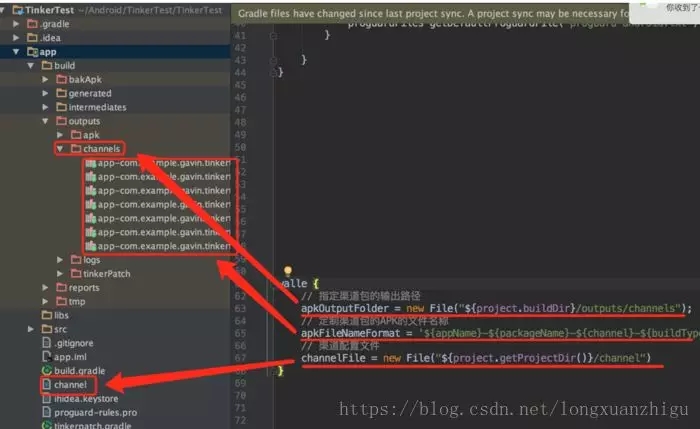Viewport: 700px width, 429px height.
Task: Click the .gitignore file icon
Action: point(47,342)
